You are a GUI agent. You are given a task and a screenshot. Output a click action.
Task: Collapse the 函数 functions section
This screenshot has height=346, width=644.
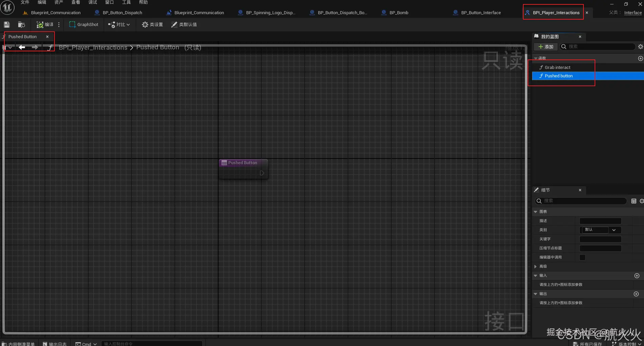pyautogui.click(x=536, y=58)
